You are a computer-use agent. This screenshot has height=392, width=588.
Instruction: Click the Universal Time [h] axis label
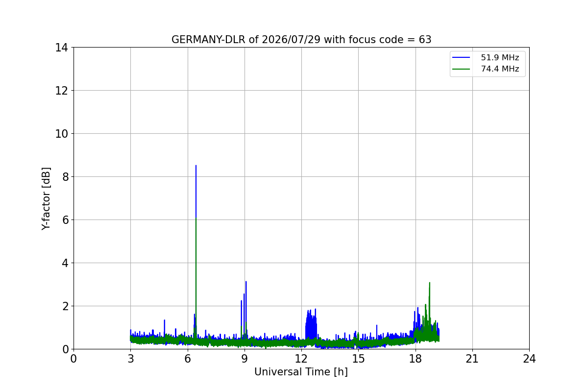[x=301, y=372]
